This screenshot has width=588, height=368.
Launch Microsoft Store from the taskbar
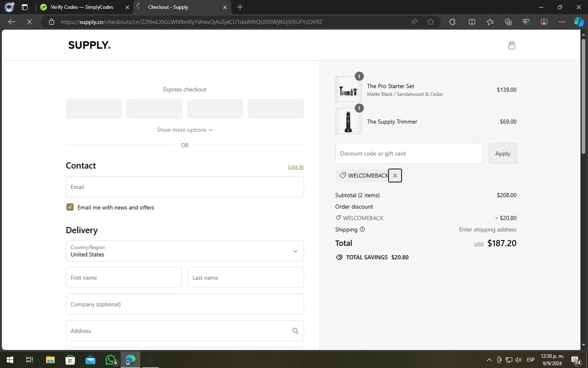click(x=70, y=360)
